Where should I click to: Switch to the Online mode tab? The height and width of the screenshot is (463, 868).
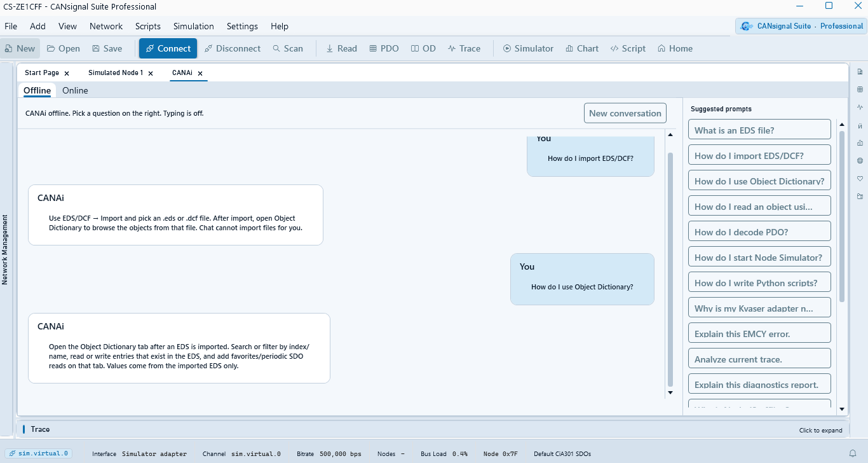click(75, 90)
